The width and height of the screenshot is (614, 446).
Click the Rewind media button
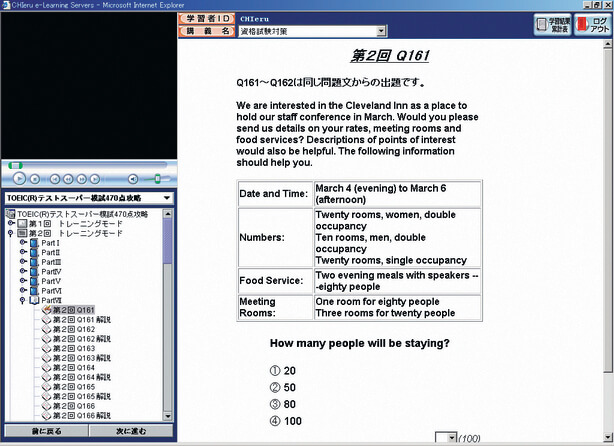pos(68,179)
